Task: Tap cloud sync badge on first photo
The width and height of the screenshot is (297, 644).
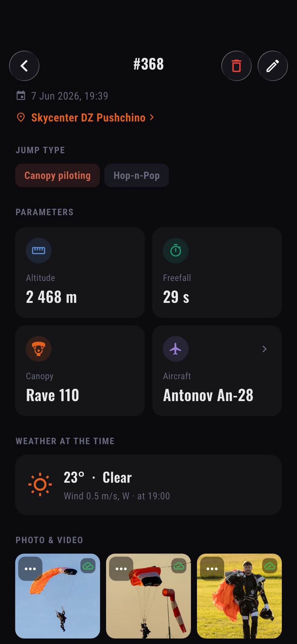Action: [x=88, y=566]
